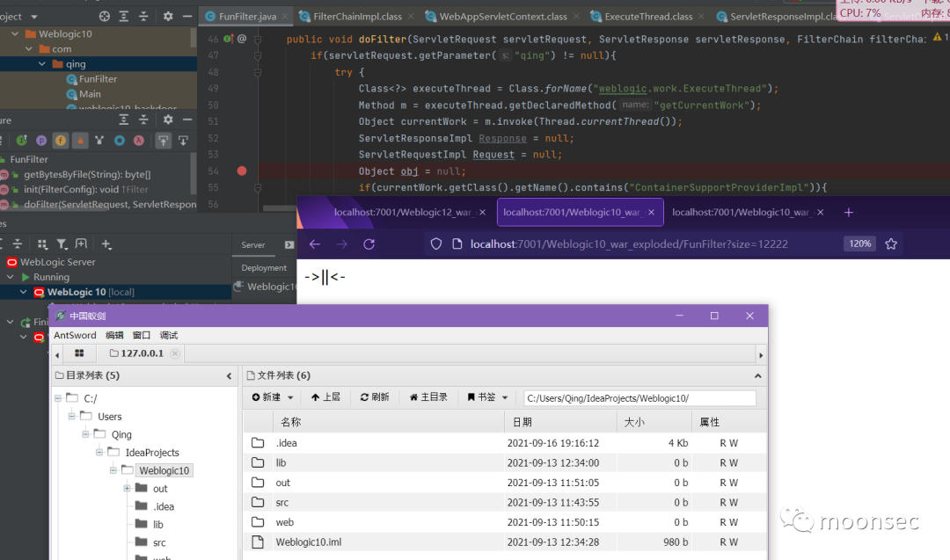This screenshot has width=950, height=560.
Task: Click AntSword file path input field
Action: 639,398
